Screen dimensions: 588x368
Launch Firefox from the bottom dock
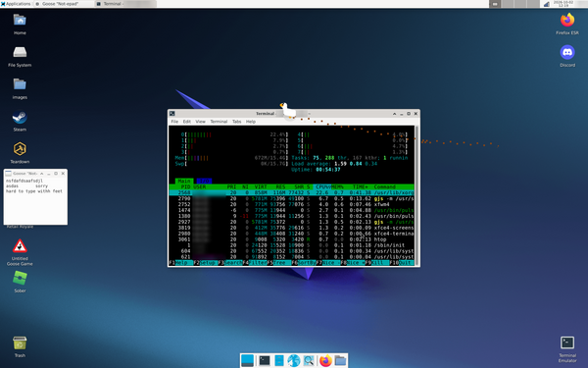(x=325, y=360)
